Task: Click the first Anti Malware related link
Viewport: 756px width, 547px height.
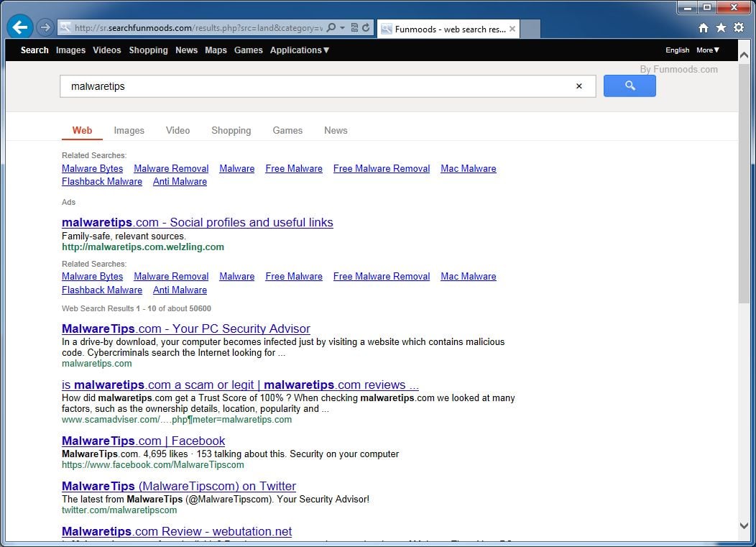Action: click(180, 181)
